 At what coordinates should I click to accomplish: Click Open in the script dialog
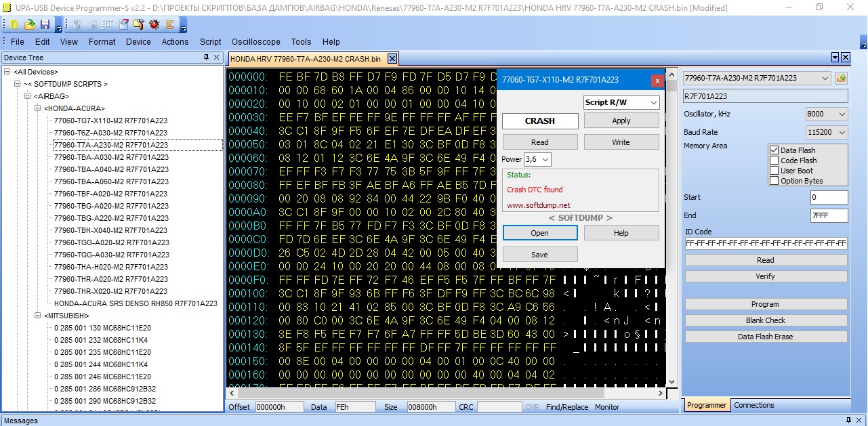tap(540, 232)
